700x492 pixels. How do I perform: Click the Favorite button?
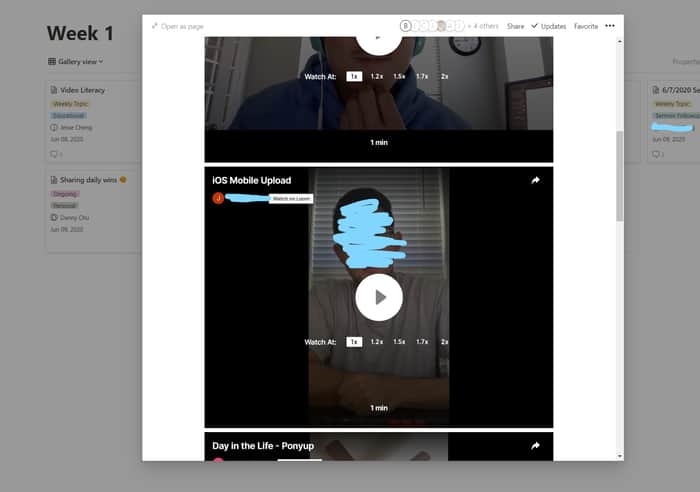pos(586,26)
